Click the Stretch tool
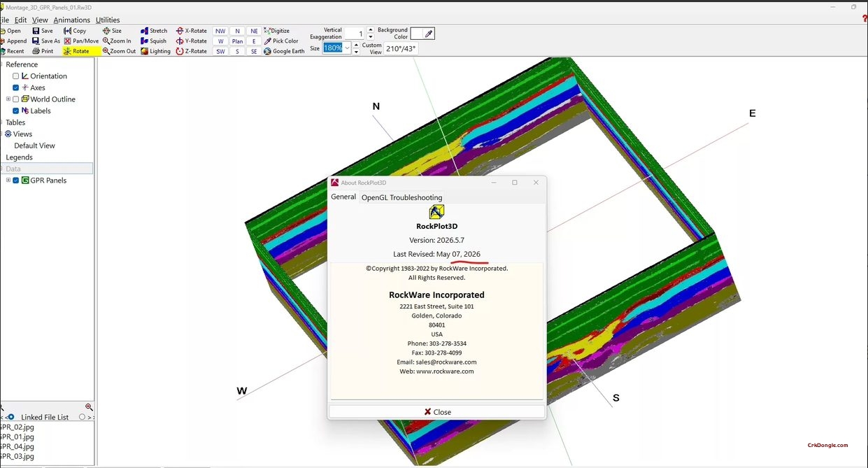The image size is (868, 468). [x=154, y=31]
